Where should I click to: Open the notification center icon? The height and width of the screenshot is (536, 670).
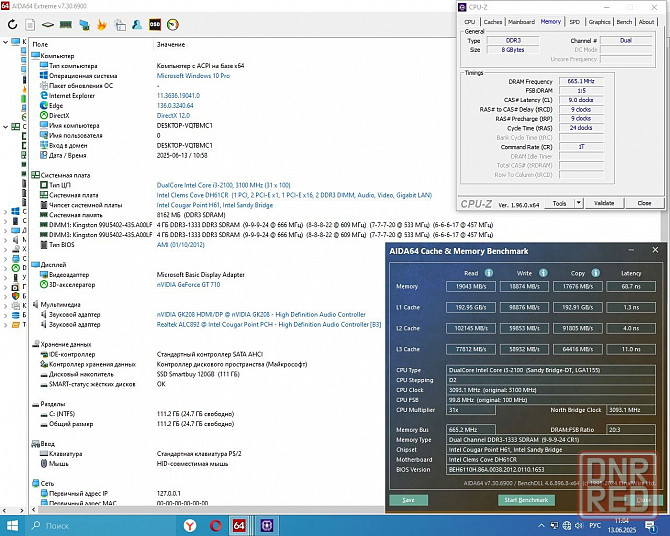point(651,526)
